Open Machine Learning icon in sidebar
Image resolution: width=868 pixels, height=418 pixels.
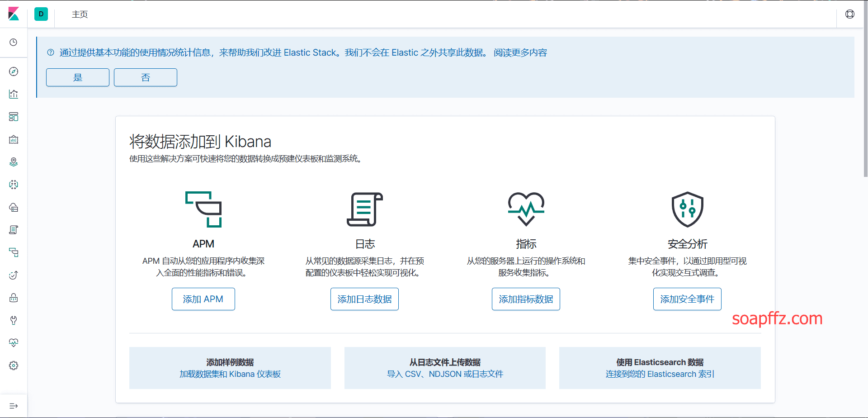tap(14, 185)
